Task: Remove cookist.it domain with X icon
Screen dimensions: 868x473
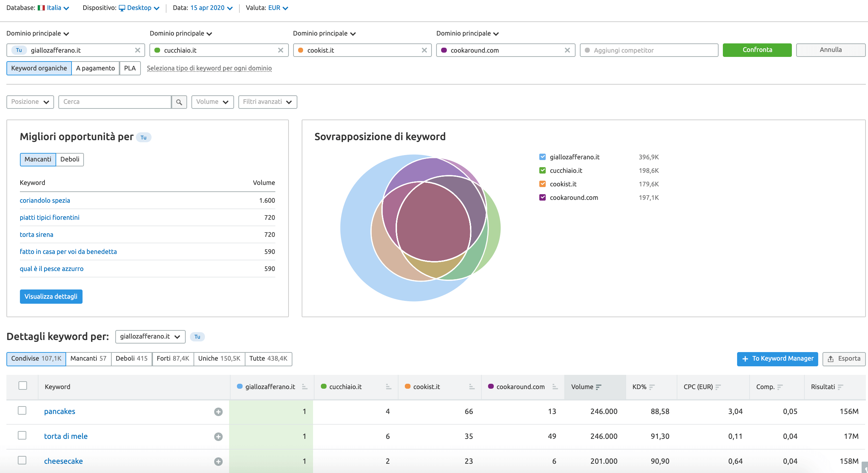Action: click(x=424, y=50)
